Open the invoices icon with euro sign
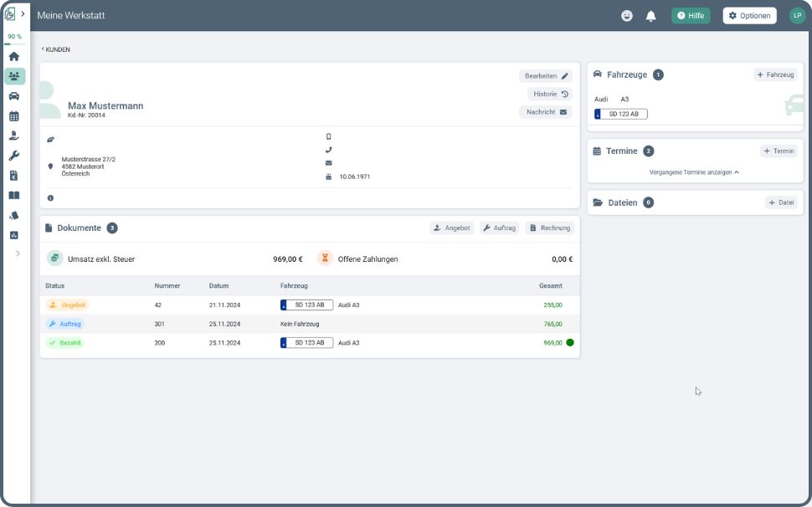 pyautogui.click(x=14, y=176)
